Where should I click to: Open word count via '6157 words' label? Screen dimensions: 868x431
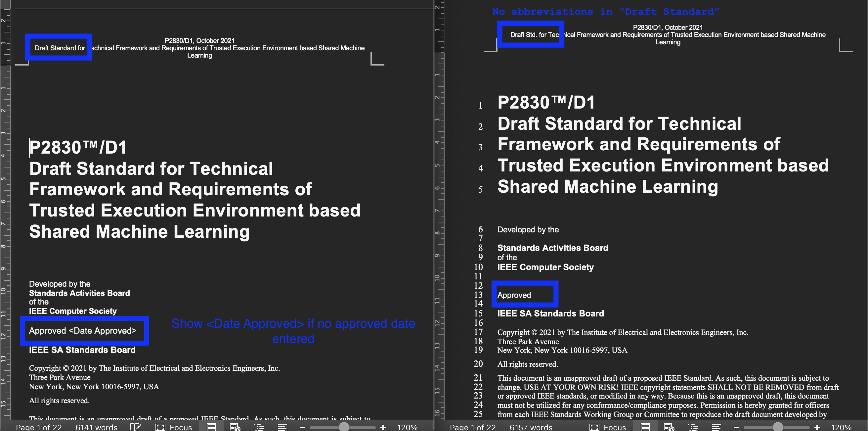click(531, 427)
